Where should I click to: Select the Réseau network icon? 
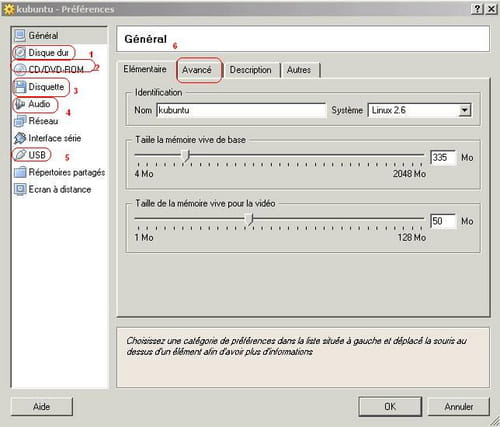(x=20, y=121)
